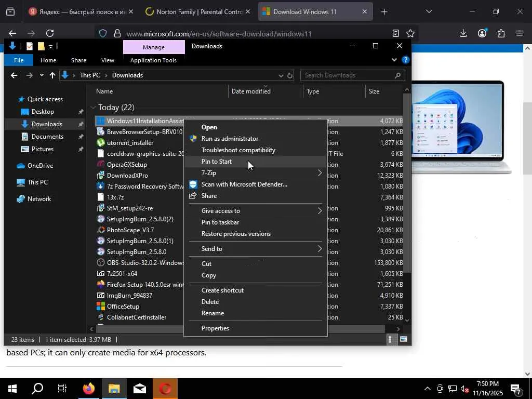Select the BraveBrowserSetup file
The height and width of the screenshot is (399, 532).
click(144, 131)
